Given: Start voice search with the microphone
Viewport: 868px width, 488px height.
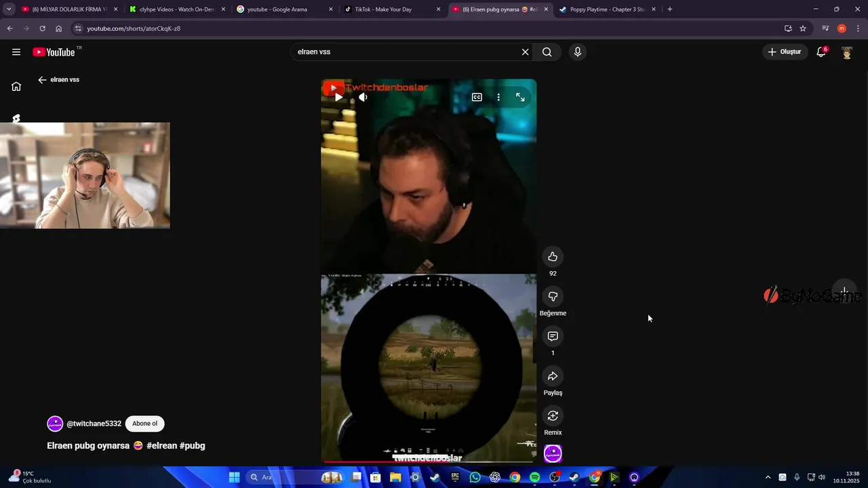Looking at the screenshot, I should click(x=578, y=52).
